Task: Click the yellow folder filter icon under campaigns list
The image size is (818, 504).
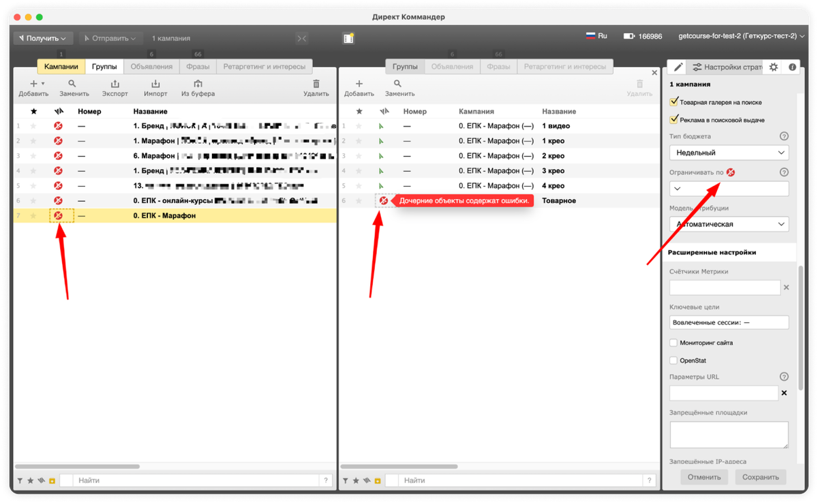Action: tap(52, 481)
